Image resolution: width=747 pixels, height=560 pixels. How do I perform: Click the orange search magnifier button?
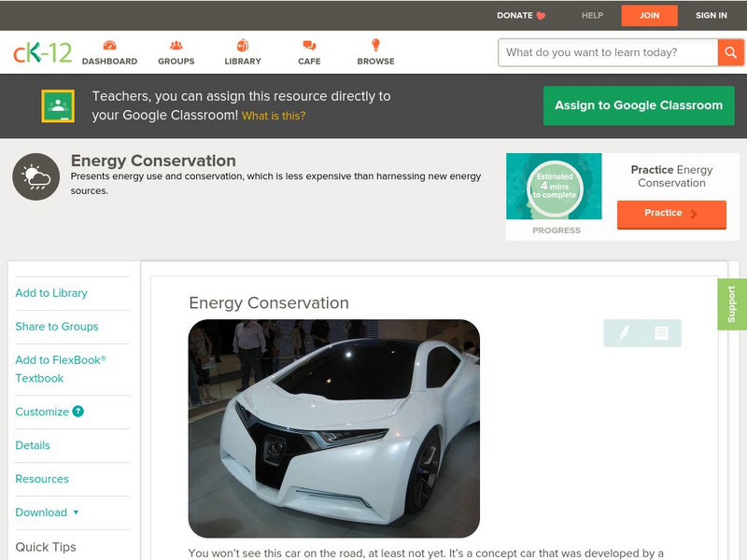pos(730,52)
